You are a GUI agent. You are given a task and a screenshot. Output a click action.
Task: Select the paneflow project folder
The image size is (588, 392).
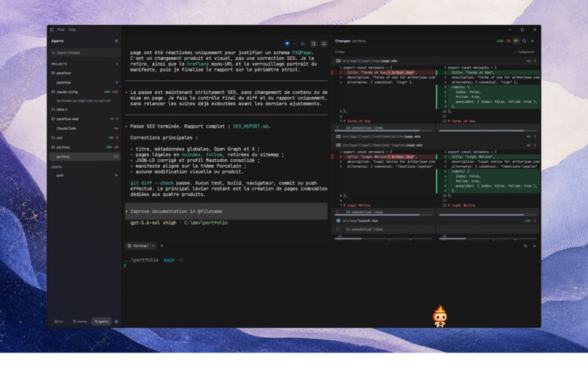(x=85, y=73)
